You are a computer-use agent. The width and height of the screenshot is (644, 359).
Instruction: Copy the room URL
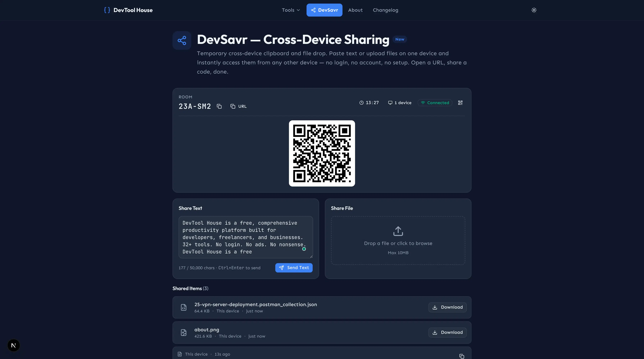[x=238, y=106]
